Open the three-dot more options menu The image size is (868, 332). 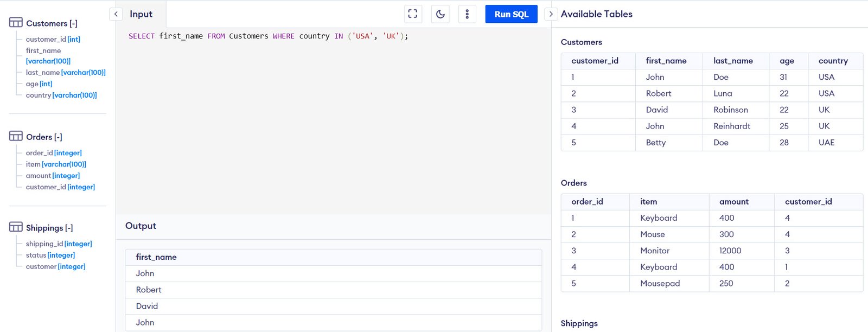[x=467, y=14]
